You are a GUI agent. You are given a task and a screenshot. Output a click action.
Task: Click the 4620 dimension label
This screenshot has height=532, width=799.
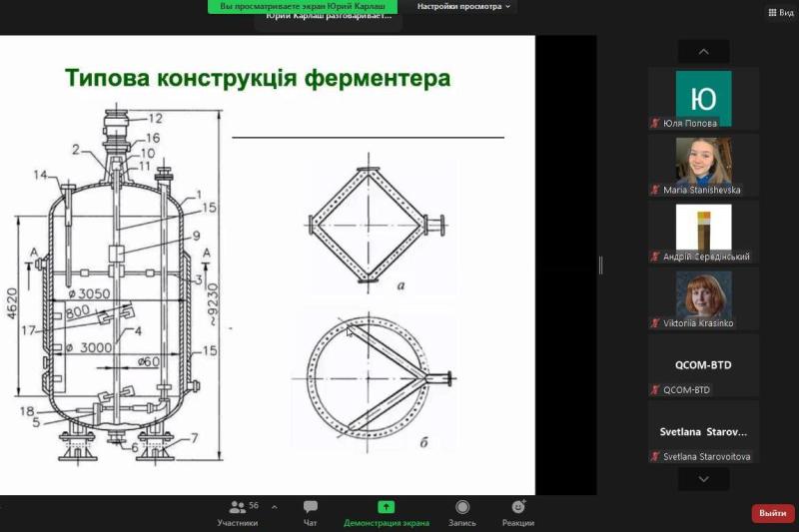coord(12,303)
